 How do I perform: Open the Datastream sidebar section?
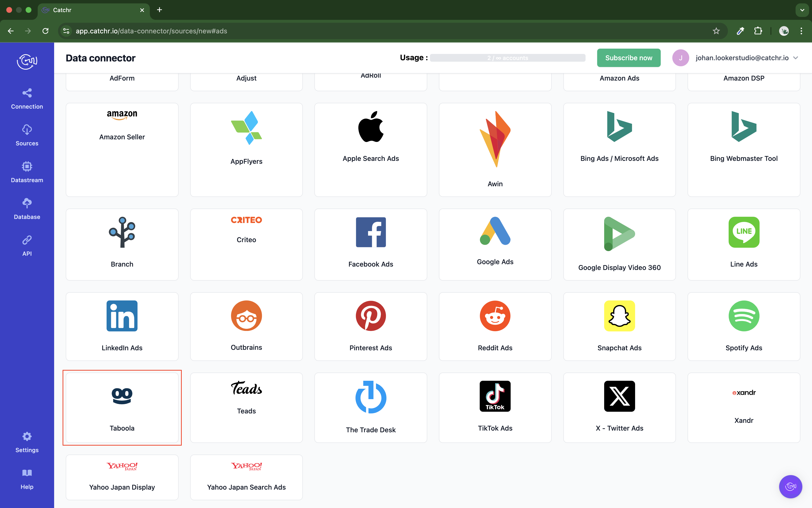point(27,172)
